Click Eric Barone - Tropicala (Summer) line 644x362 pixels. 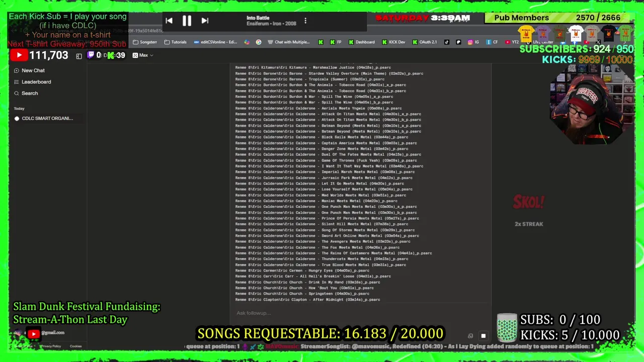309,79
